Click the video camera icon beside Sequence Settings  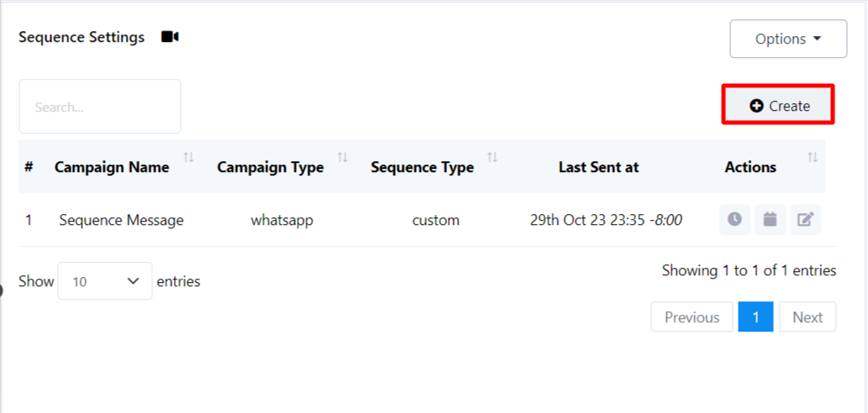[170, 37]
